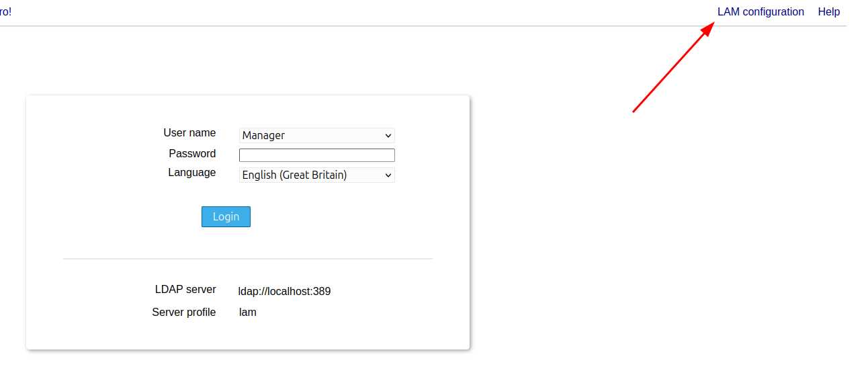The image size is (868, 371).
Task: Click the partially visible link at top left
Action: (5, 12)
